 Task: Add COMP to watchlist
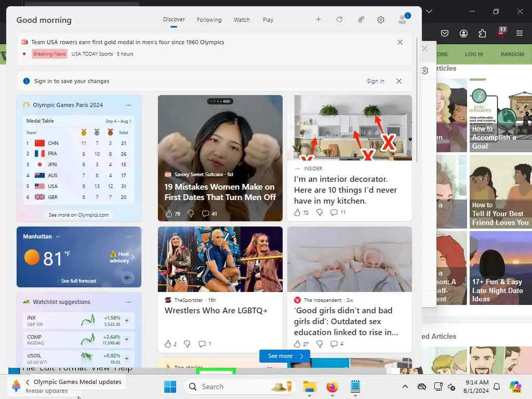tap(127, 339)
